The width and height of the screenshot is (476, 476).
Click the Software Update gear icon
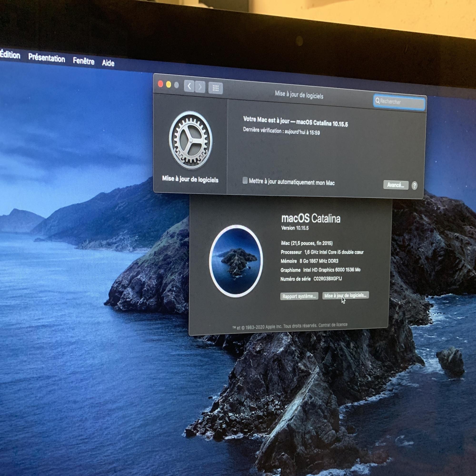pyautogui.click(x=190, y=140)
